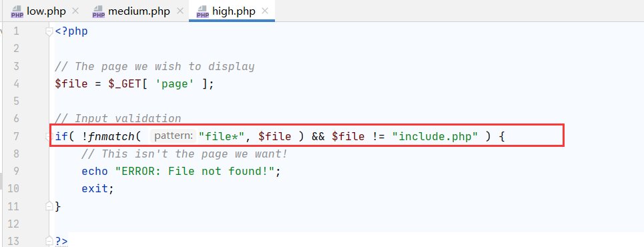The image size is (644, 247).
Task: Place cursor on "file*" string
Action: coord(222,136)
